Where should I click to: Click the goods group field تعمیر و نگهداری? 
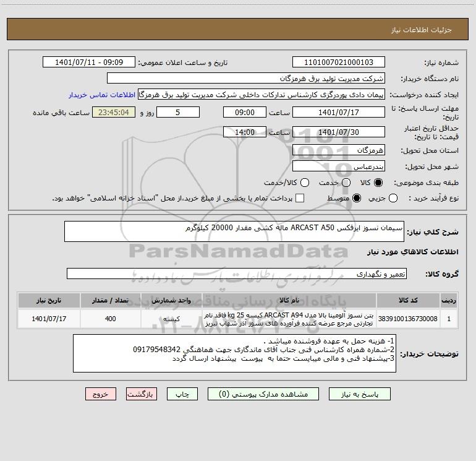click(x=237, y=274)
